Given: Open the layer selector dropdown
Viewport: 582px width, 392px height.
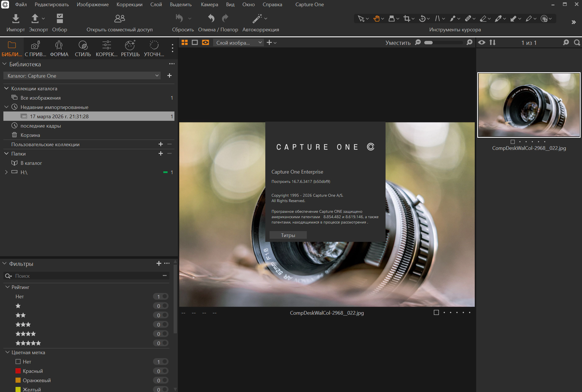Looking at the screenshot, I should [x=239, y=43].
